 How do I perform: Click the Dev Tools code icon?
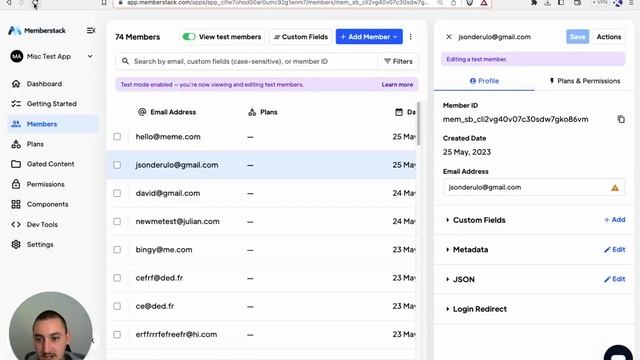coord(16,224)
